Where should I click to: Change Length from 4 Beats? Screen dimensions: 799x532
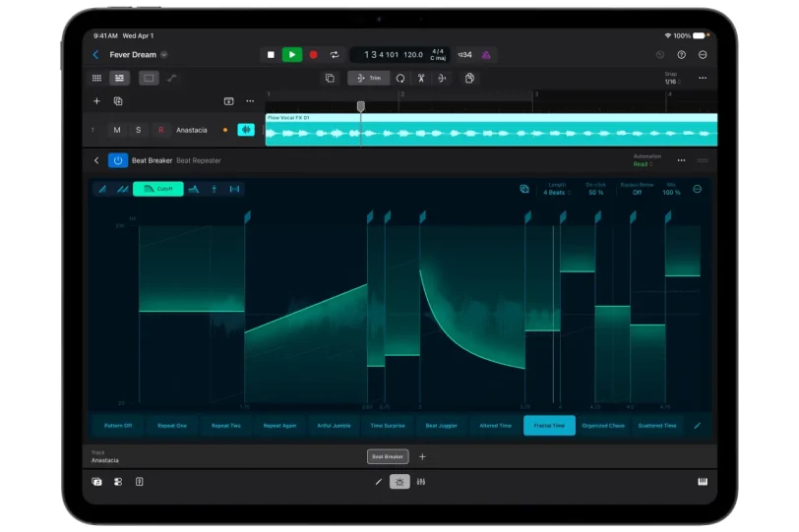[x=557, y=193]
